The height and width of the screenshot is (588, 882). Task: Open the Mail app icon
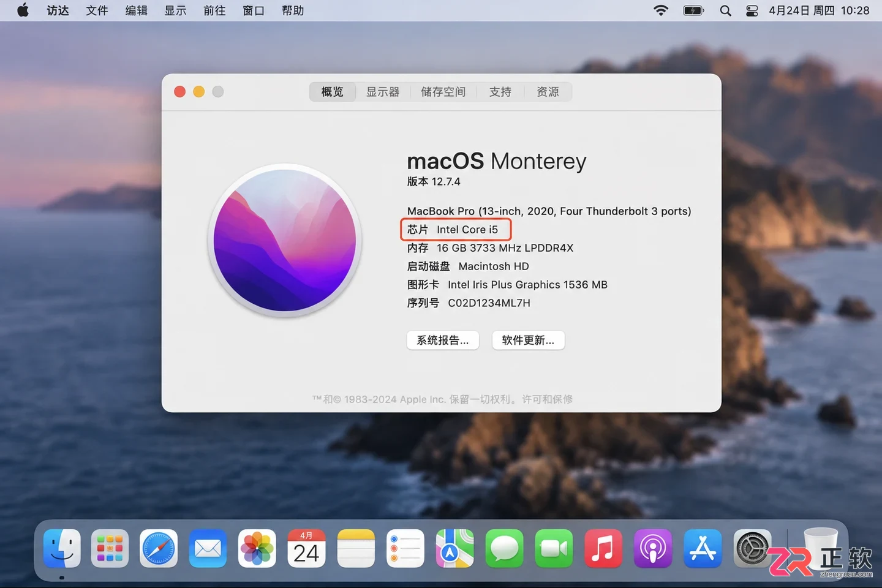(x=208, y=548)
